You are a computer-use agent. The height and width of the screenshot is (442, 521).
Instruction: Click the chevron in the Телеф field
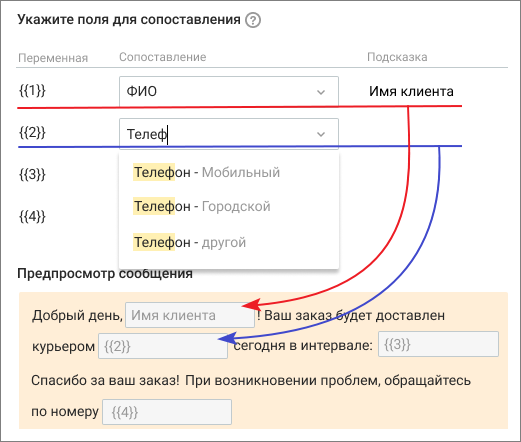[321, 134]
